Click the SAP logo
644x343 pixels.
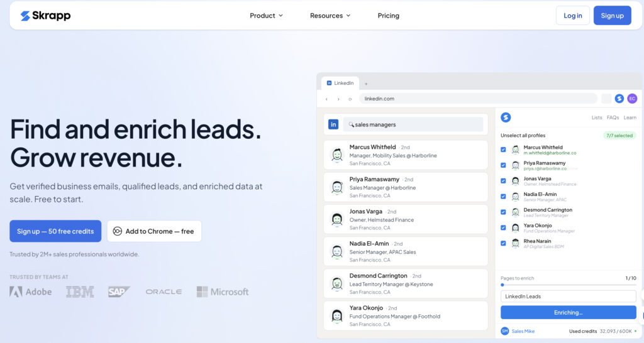pyautogui.click(x=119, y=291)
